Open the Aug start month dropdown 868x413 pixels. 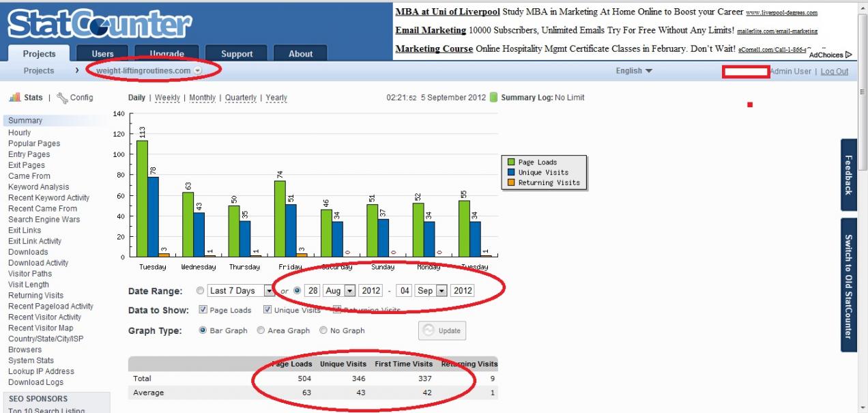339,291
